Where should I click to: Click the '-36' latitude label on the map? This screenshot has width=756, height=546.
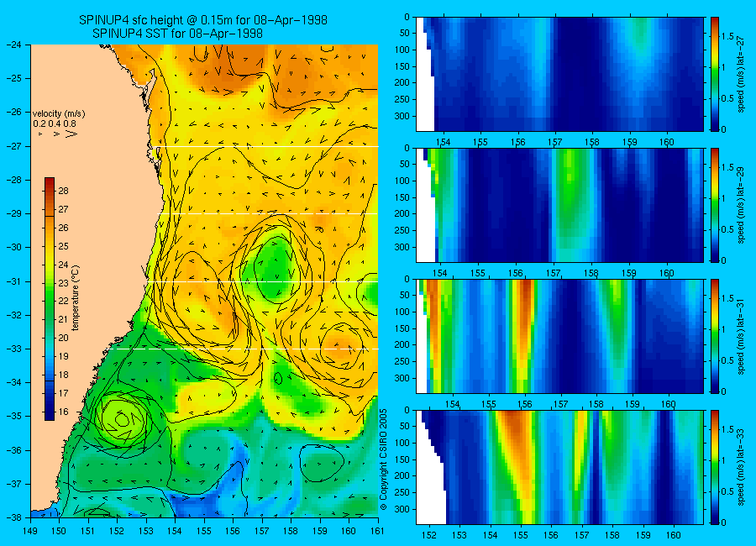click(13, 450)
